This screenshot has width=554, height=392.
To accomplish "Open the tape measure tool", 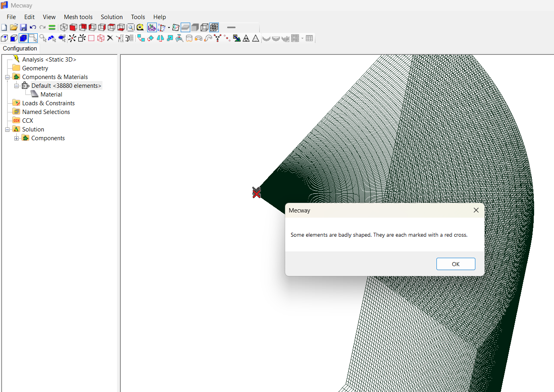I will click(140, 27).
